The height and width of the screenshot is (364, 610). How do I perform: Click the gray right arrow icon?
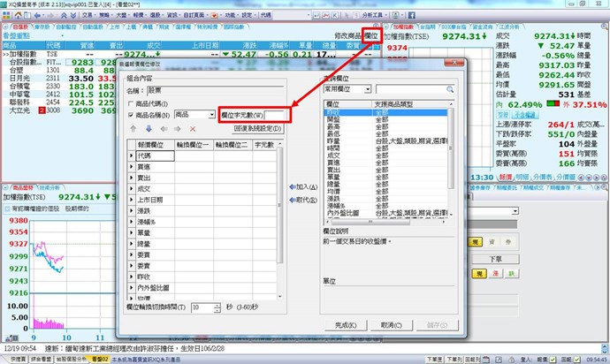(178, 128)
